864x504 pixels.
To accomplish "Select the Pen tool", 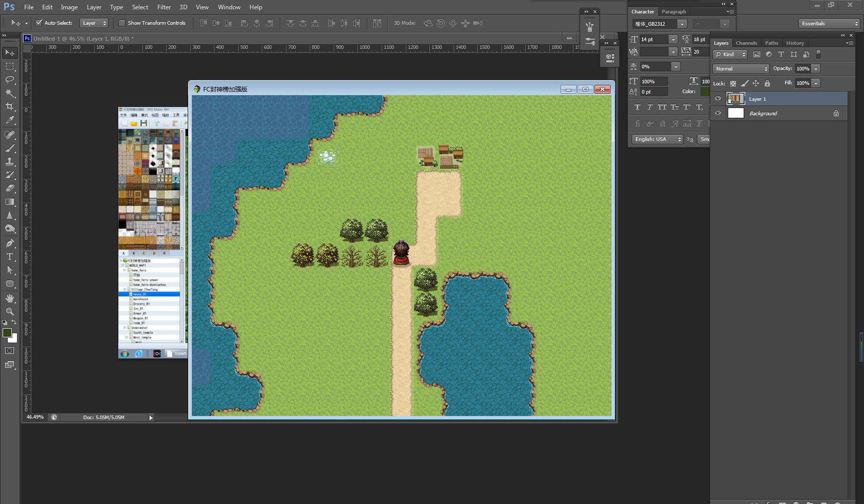I will point(10,243).
